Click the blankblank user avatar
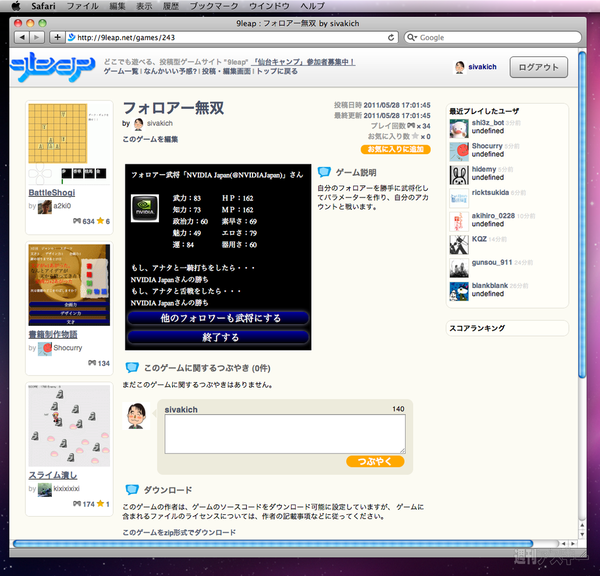 point(459,292)
